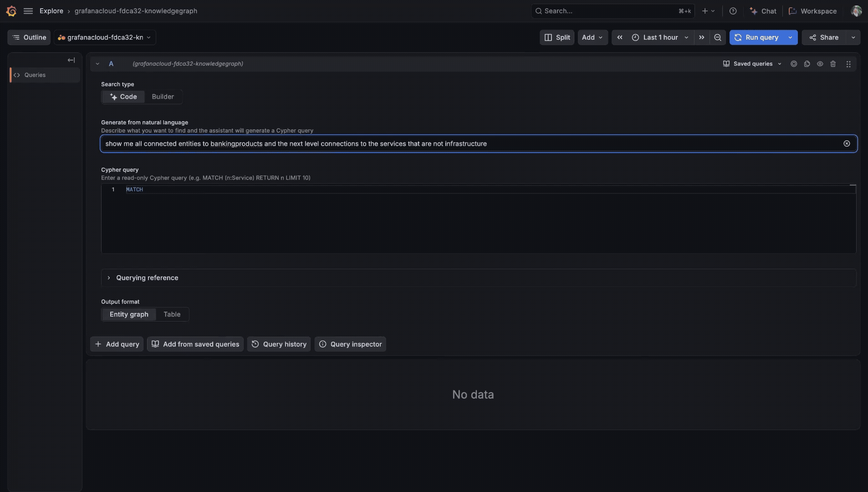
Task: Click the Share button
Action: pyautogui.click(x=824, y=37)
